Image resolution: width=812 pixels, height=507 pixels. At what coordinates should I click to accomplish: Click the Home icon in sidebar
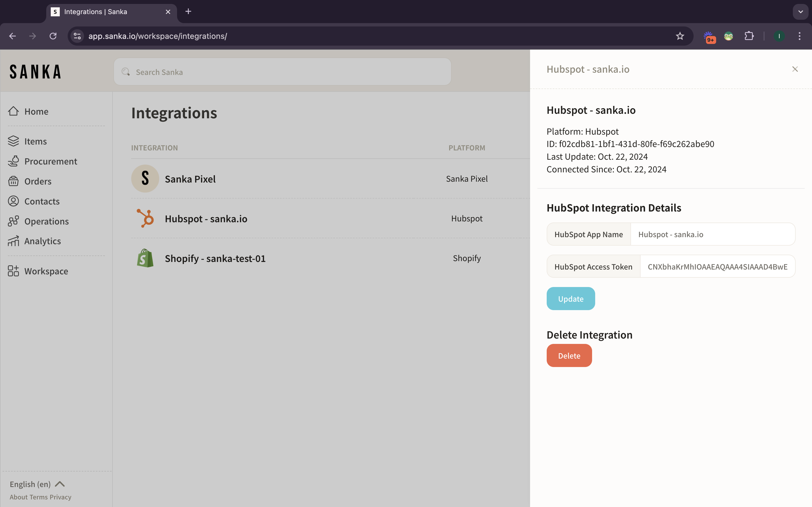click(14, 111)
